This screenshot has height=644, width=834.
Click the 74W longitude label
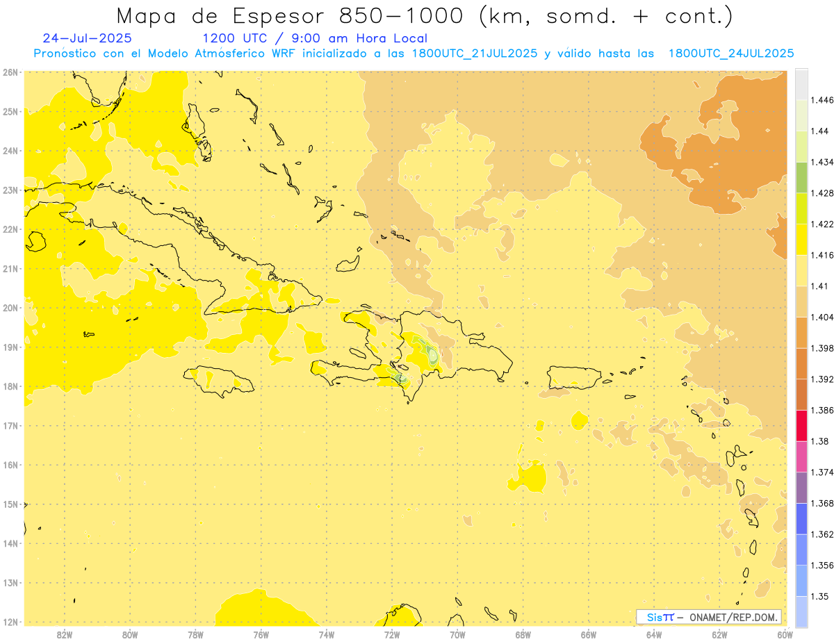pyautogui.click(x=327, y=634)
